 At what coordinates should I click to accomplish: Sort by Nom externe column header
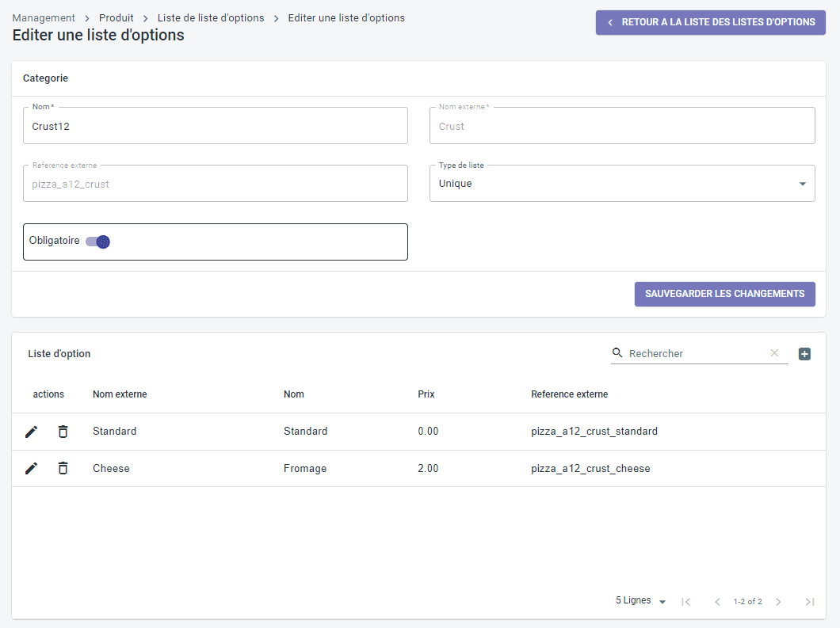120,394
